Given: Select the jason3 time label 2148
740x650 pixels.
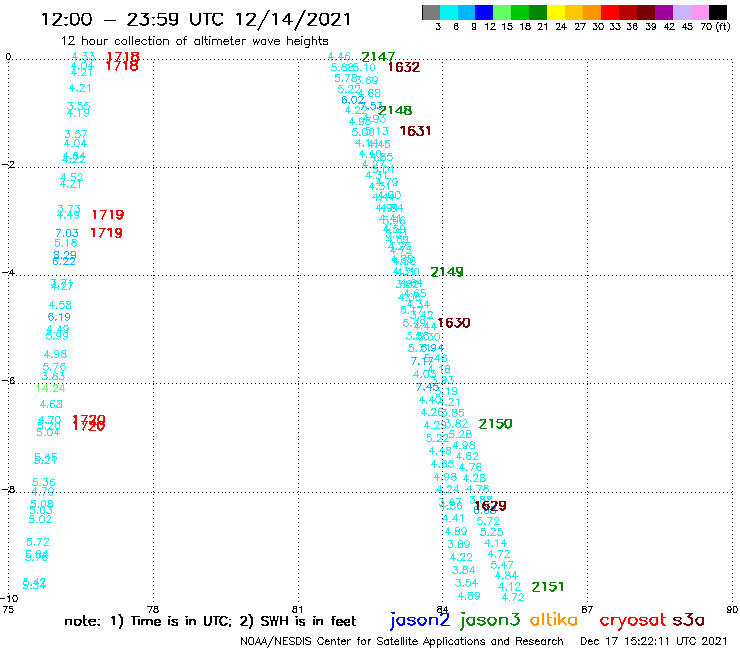Looking at the screenshot, I should point(395,110).
